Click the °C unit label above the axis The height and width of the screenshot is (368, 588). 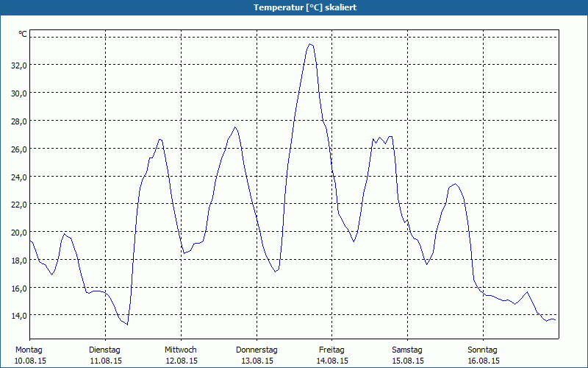[x=23, y=34]
